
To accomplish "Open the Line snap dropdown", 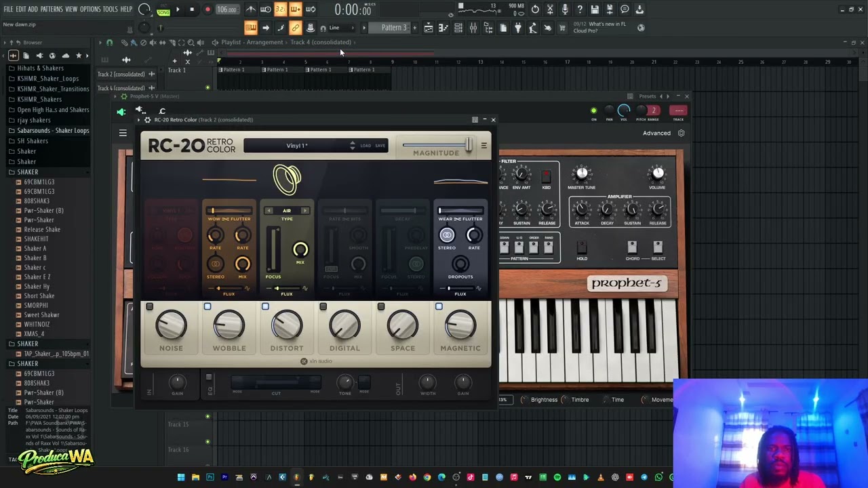I will coord(339,28).
